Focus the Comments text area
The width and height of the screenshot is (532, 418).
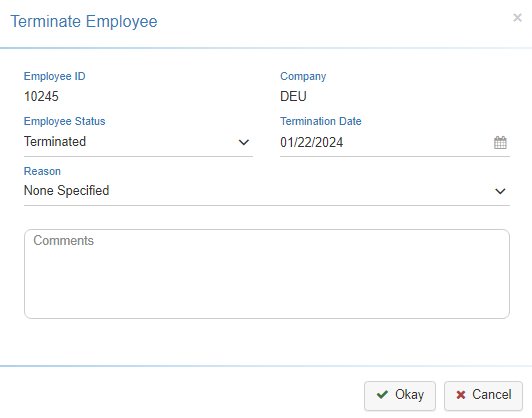pos(267,274)
